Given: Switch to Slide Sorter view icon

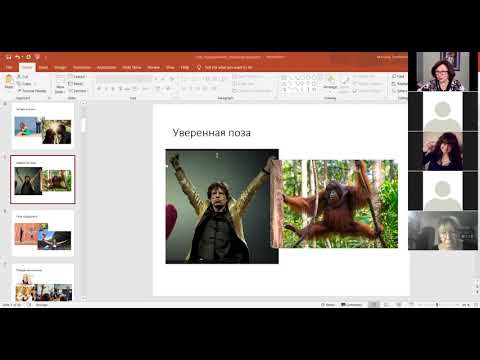Looking at the screenshot, I should click(x=387, y=305).
